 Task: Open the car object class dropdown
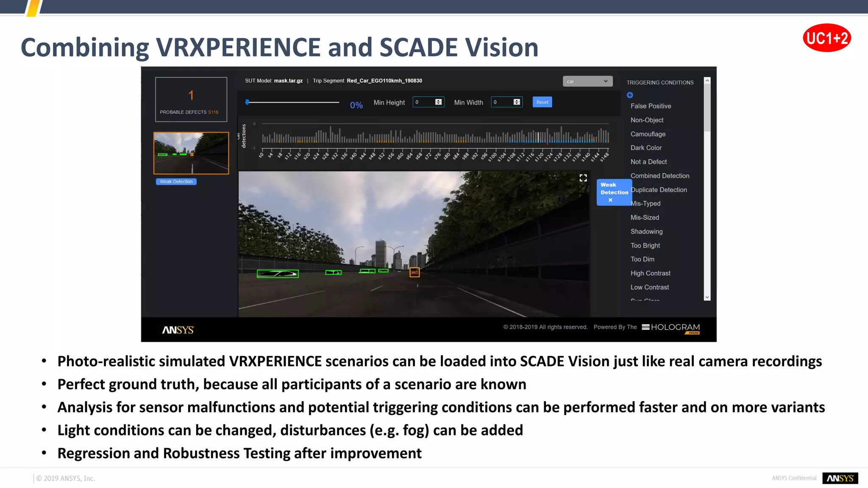[587, 81]
